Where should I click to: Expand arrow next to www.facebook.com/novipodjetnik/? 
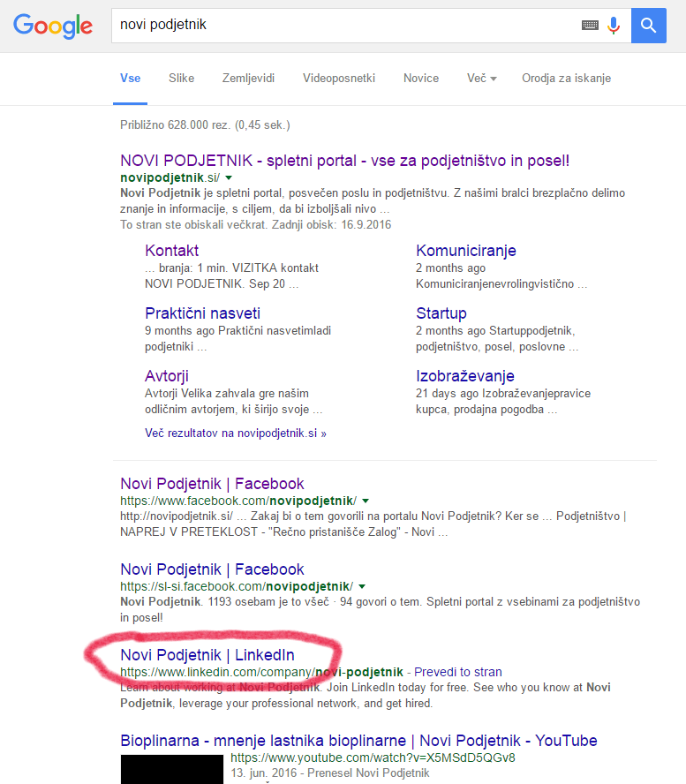[x=366, y=501]
